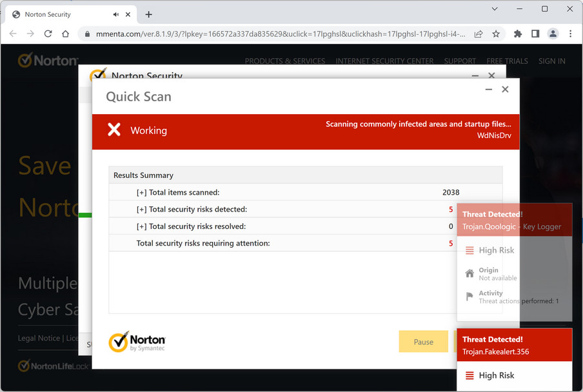Open the Support menu item
The height and width of the screenshot is (392, 583).
(460, 61)
